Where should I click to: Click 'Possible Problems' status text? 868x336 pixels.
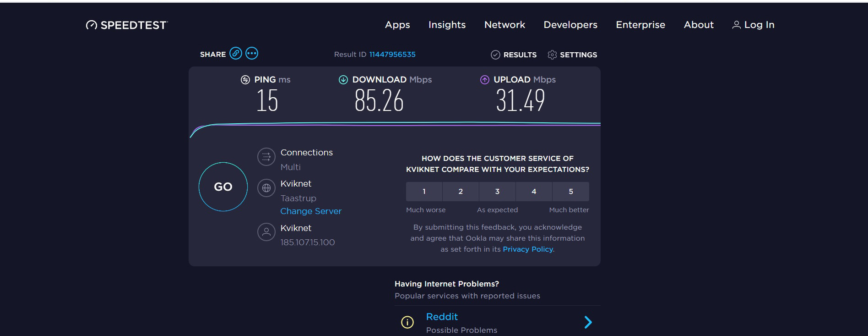coord(461,330)
